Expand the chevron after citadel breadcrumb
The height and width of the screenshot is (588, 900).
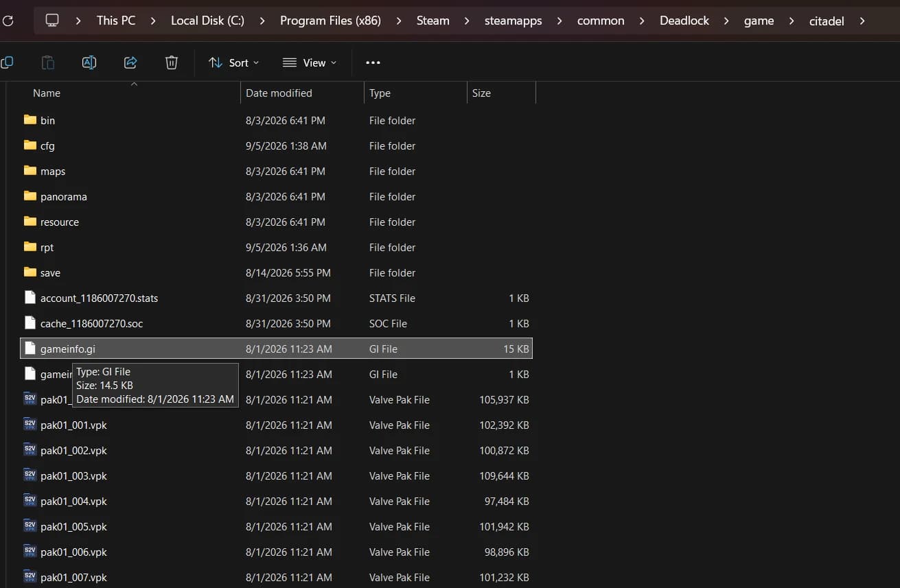coord(862,21)
